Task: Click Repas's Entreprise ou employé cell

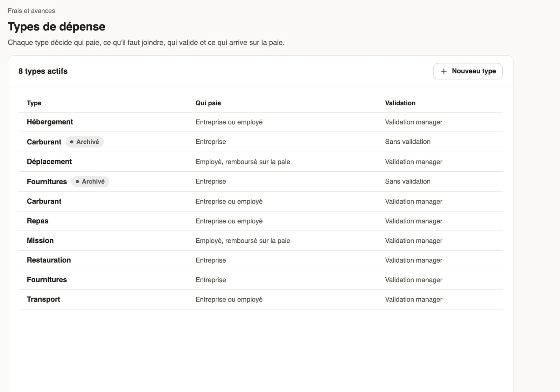Action: pyautogui.click(x=229, y=221)
